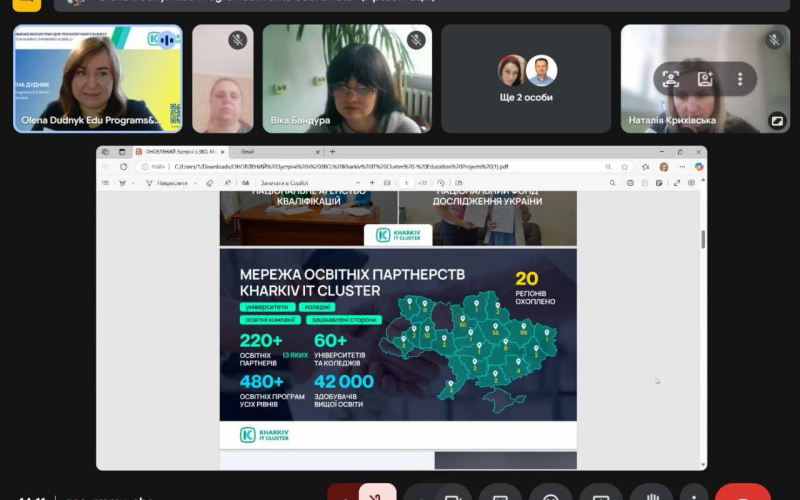Send a reaction emoji in Meet bar
Image resolution: width=800 pixels, height=500 pixels.
click(x=551, y=494)
